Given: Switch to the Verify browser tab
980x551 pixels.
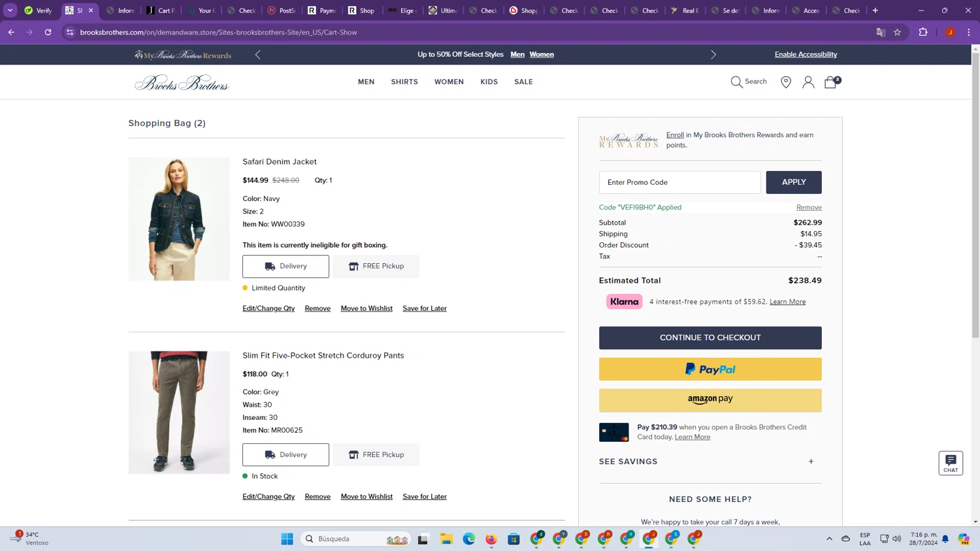Looking at the screenshot, I should click(x=39, y=10).
